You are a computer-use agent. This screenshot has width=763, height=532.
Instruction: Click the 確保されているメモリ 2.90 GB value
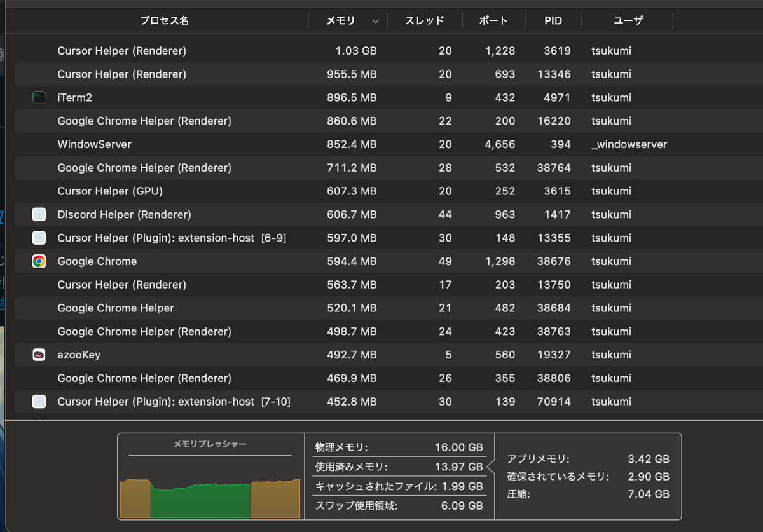coord(649,477)
